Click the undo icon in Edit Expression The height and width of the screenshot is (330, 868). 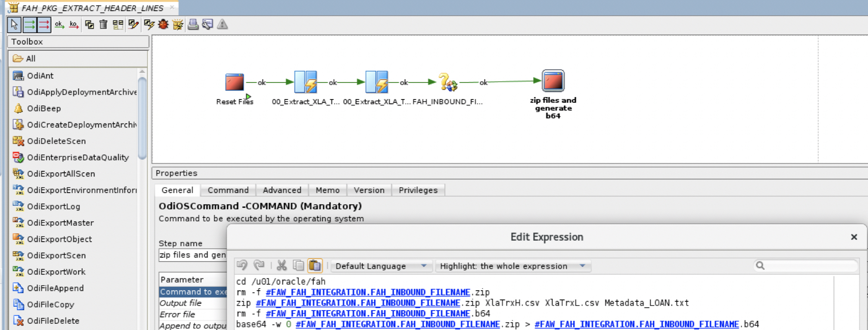point(242,265)
